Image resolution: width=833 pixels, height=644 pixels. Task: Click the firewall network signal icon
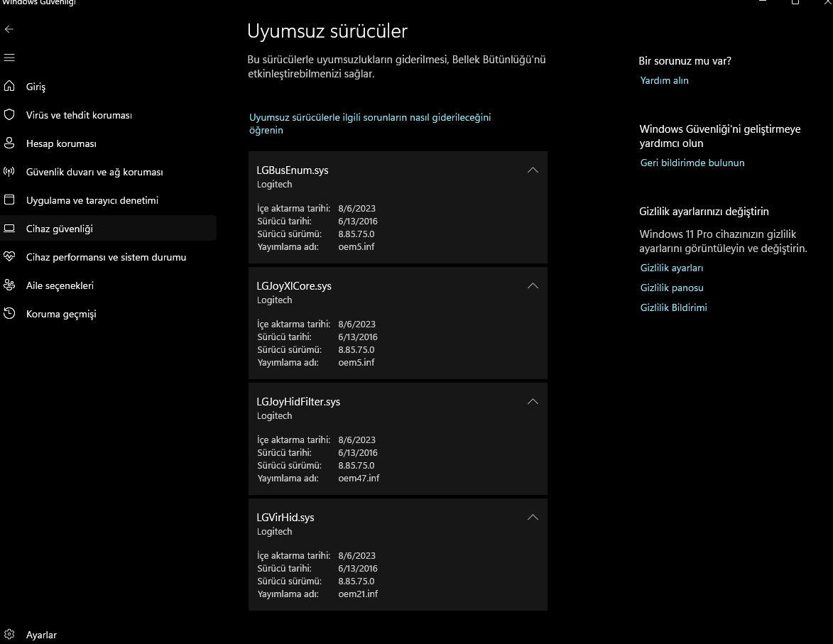pyautogui.click(x=9, y=172)
